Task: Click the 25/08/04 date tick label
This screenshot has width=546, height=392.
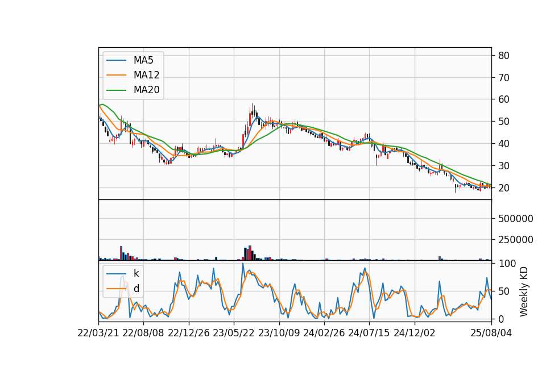Action: 491,333
